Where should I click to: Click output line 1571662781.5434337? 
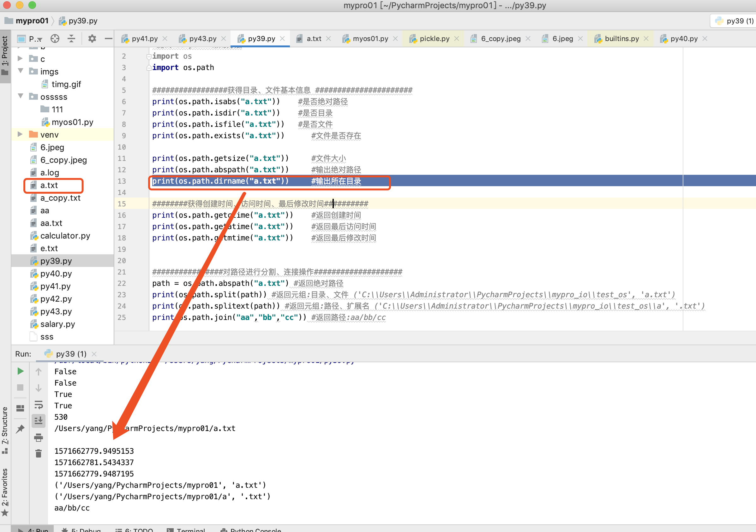(x=94, y=462)
